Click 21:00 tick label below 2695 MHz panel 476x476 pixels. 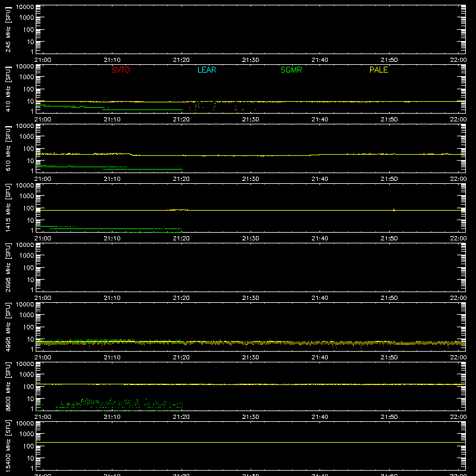click(43, 298)
